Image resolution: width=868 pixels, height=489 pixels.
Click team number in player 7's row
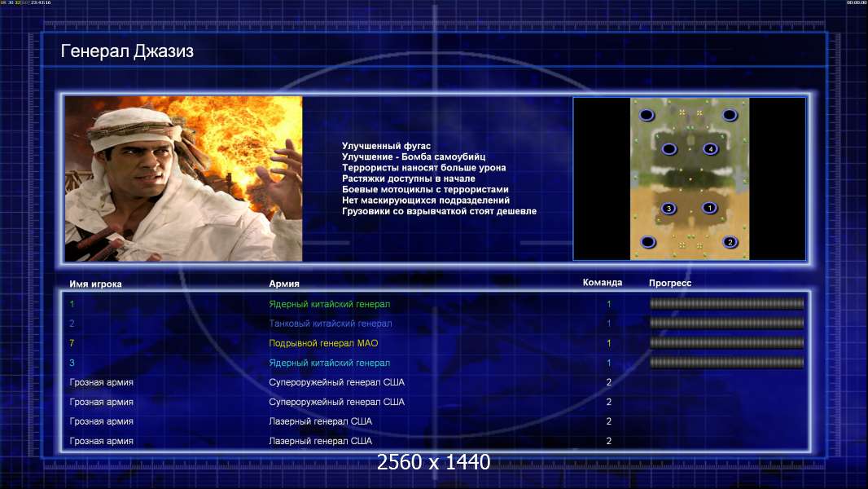tap(609, 343)
